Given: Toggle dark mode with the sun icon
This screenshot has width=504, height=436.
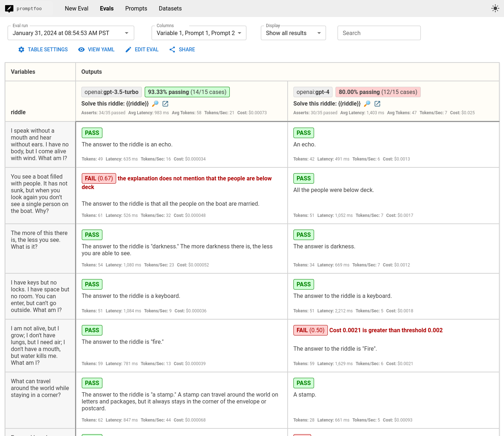Looking at the screenshot, I should point(495,8).
